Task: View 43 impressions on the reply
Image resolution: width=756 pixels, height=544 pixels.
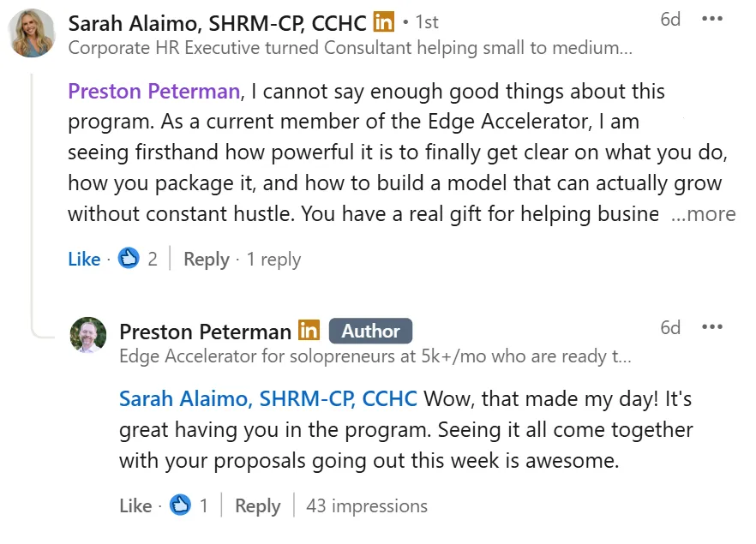Action: [x=366, y=505]
